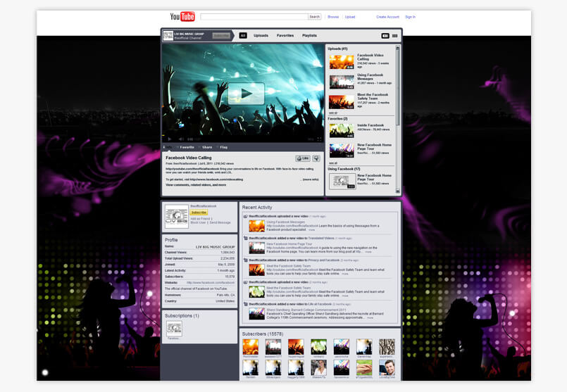
Task: Click the large play button overlay on video
Action: tap(247, 94)
